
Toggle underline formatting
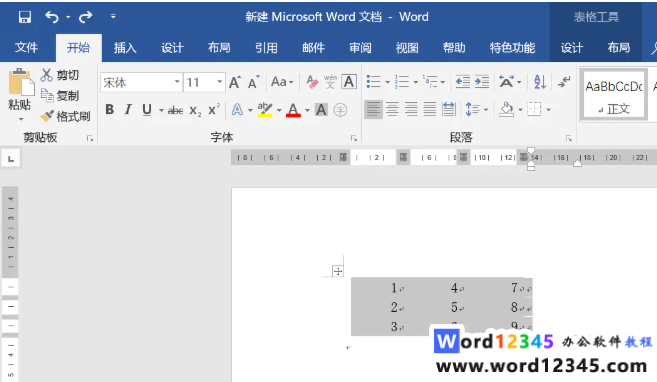[147, 110]
